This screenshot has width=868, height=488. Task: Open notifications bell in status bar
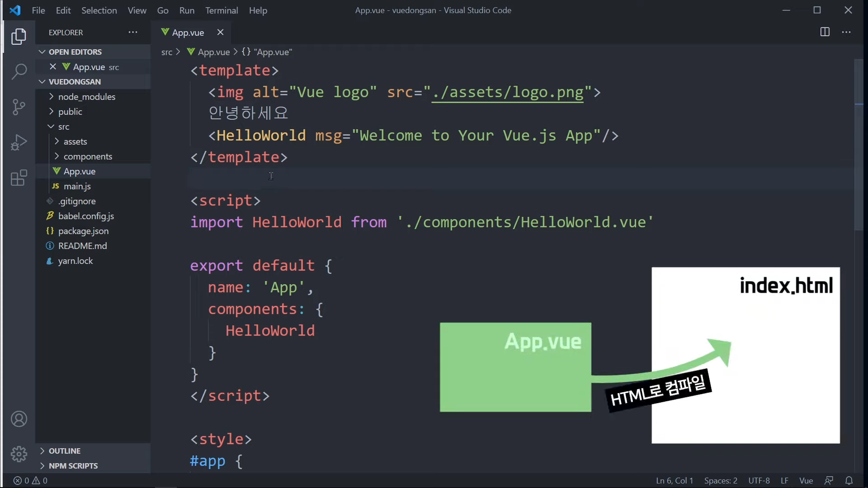[849, 481]
